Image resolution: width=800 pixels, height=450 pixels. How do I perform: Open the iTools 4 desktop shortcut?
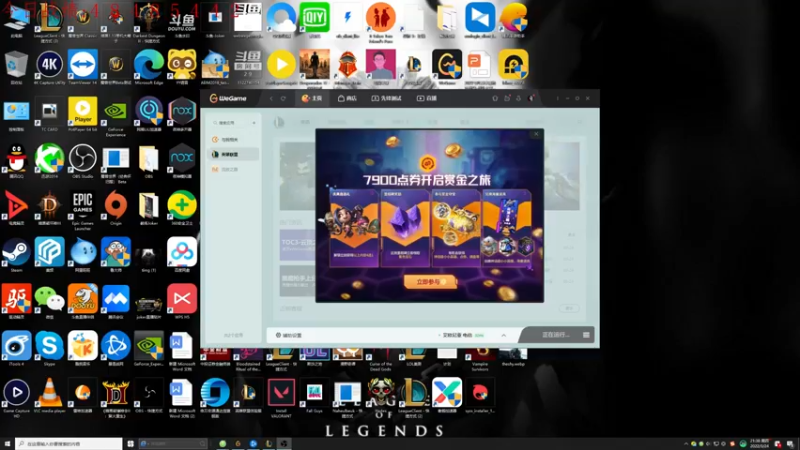16,348
